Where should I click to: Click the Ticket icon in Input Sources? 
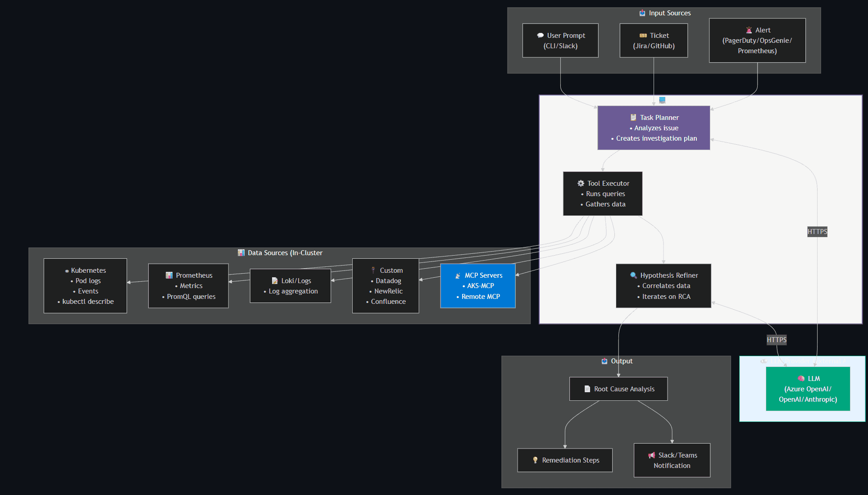coord(643,36)
